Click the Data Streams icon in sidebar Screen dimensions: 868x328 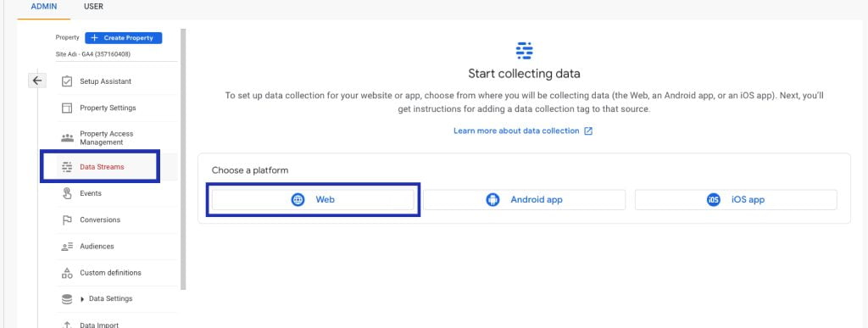(67, 166)
